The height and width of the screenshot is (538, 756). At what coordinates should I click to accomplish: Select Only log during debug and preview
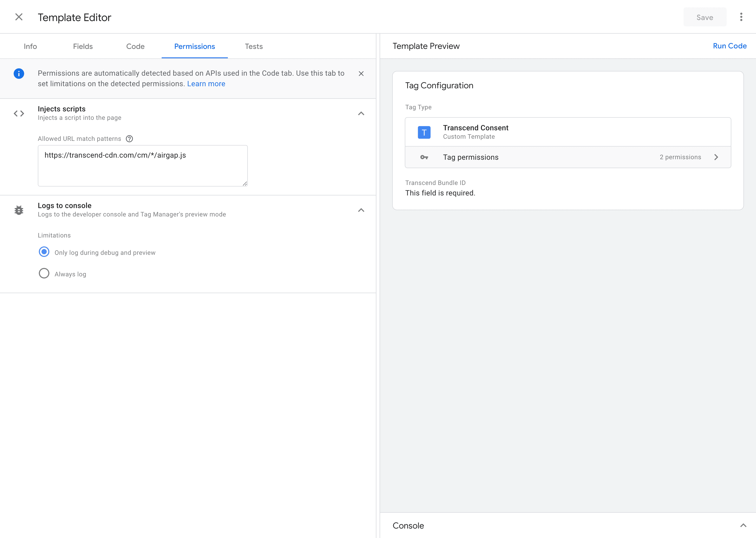point(44,252)
